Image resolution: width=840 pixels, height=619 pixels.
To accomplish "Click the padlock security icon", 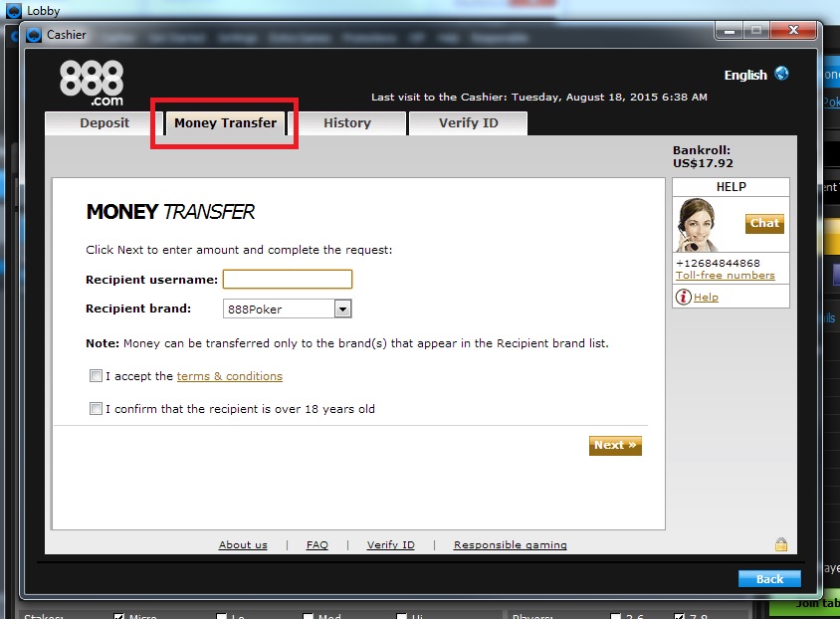I will [x=781, y=544].
